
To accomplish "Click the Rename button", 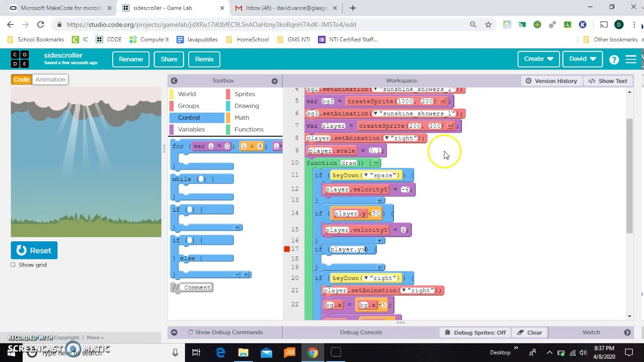I will point(131,59).
